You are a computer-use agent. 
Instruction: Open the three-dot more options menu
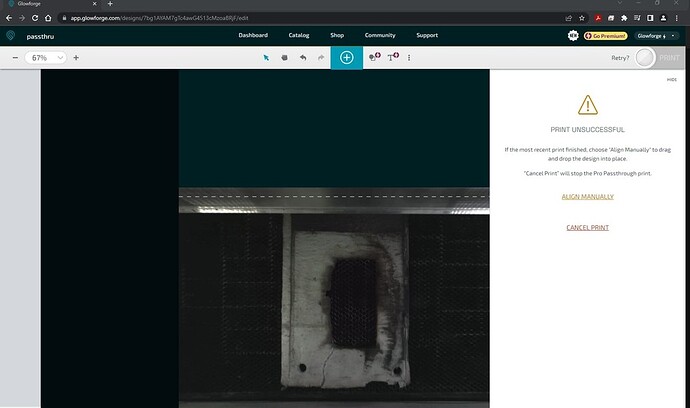tap(409, 58)
